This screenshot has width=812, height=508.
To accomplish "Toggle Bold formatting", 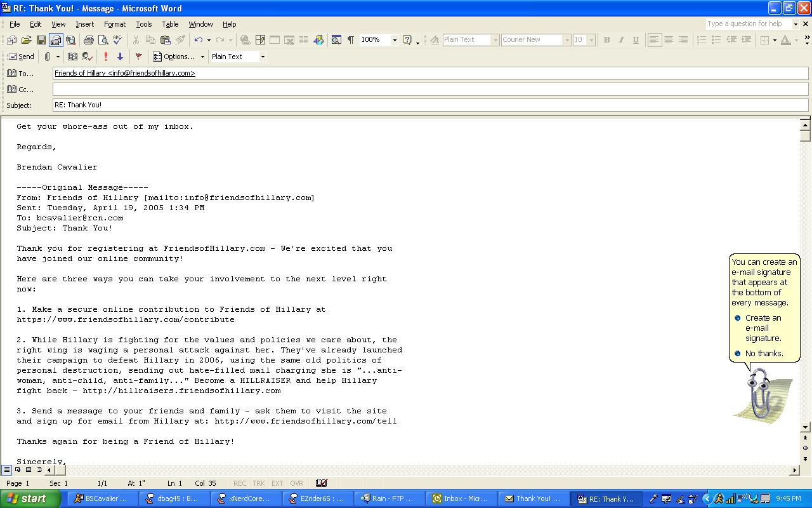I will point(606,40).
